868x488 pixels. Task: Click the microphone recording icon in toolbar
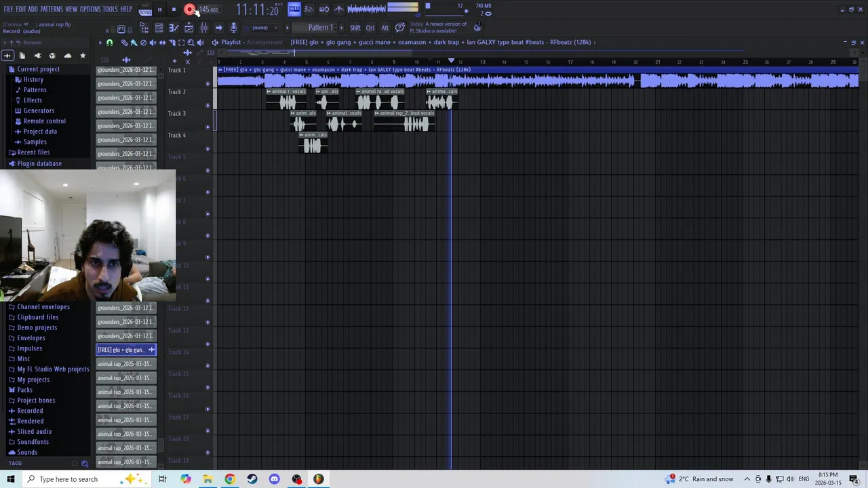tap(233, 28)
